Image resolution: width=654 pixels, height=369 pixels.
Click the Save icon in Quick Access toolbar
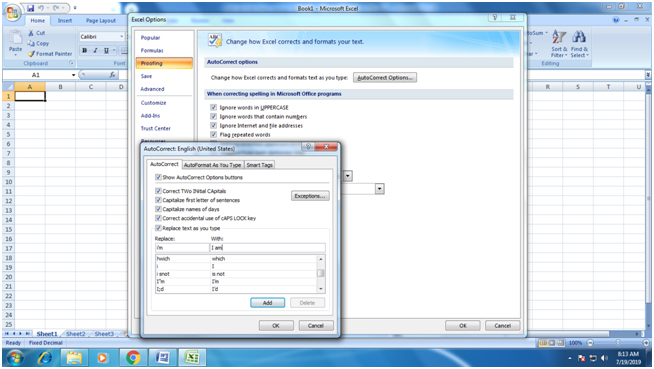click(30, 8)
